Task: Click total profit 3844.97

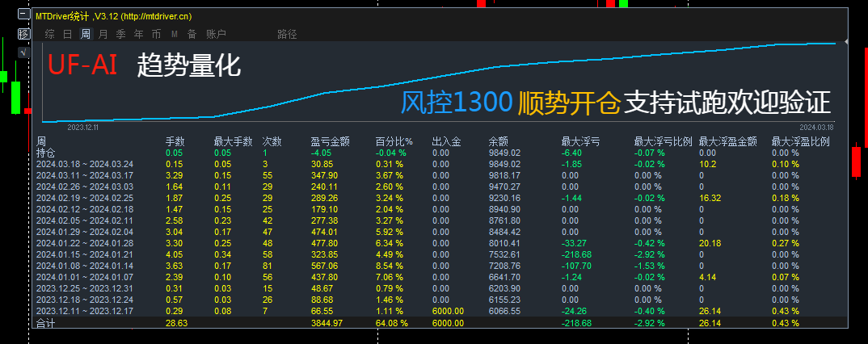Action: click(x=327, y=323)
